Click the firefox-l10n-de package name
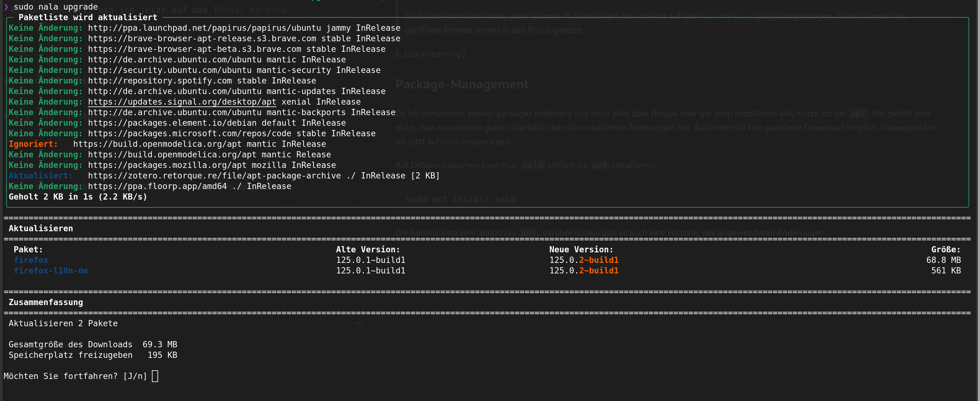The image size is (980, 401). 51,271
